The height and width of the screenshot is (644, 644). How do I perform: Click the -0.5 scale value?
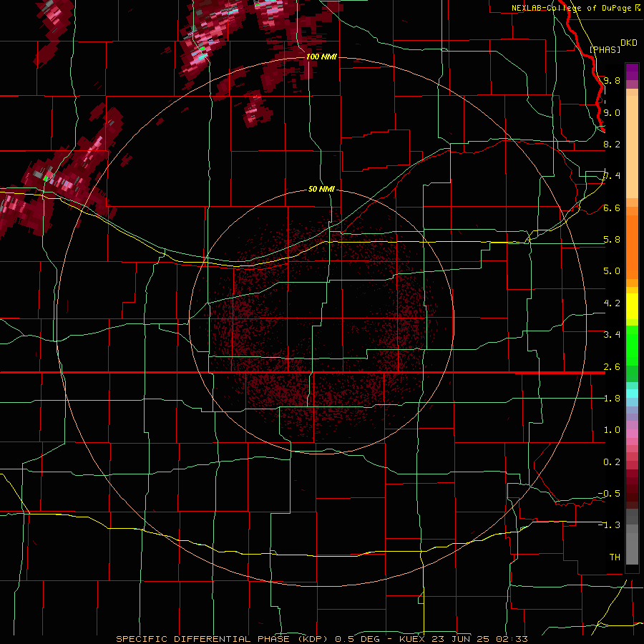click(609, 494)
